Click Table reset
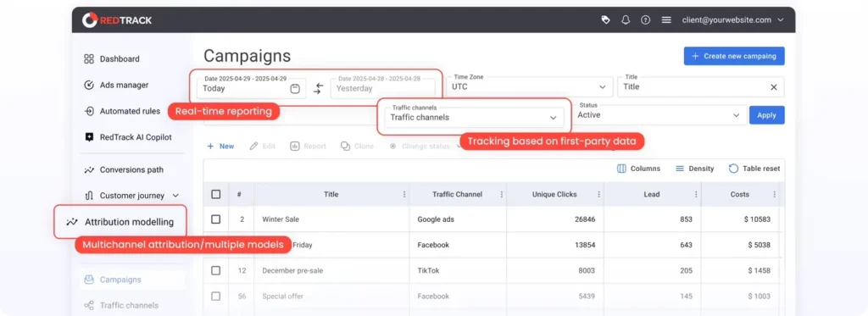The width and height of the screenshot is (868, 316). click(754, 169)
